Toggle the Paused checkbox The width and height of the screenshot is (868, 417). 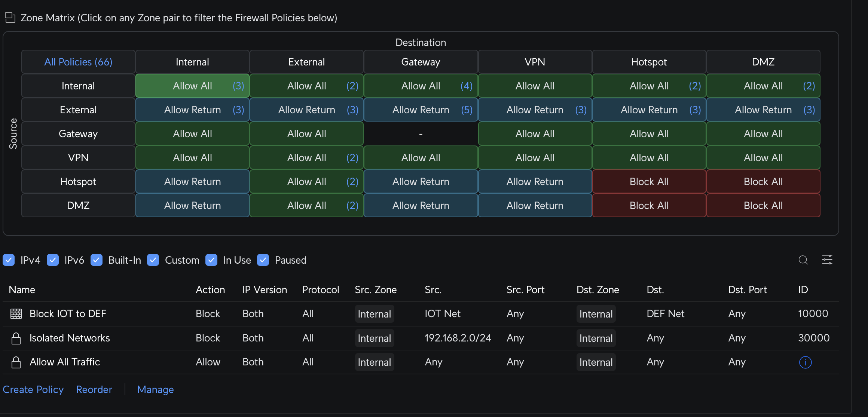coord(263,260)
